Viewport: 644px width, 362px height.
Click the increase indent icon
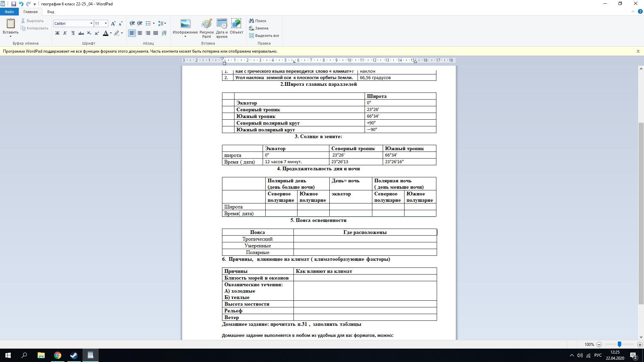(x=140, y=23)
